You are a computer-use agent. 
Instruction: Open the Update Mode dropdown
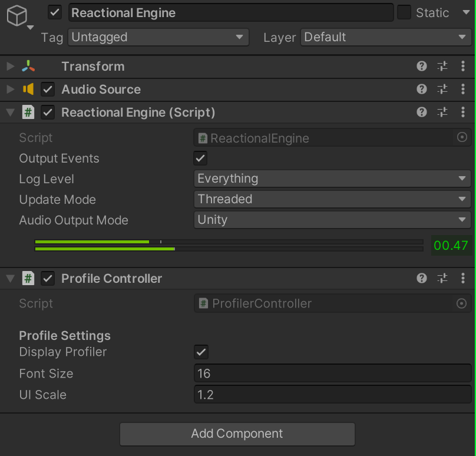coord(332,199)
